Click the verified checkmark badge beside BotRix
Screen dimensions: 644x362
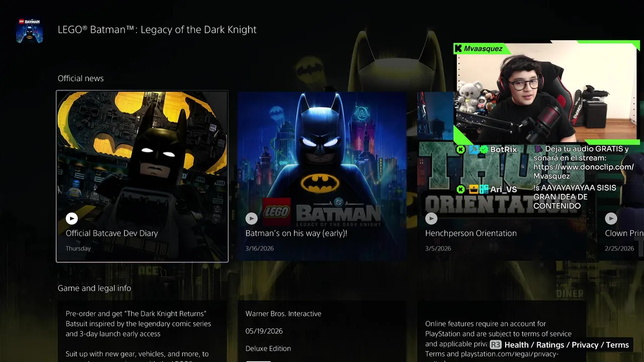tap(484, 149)
